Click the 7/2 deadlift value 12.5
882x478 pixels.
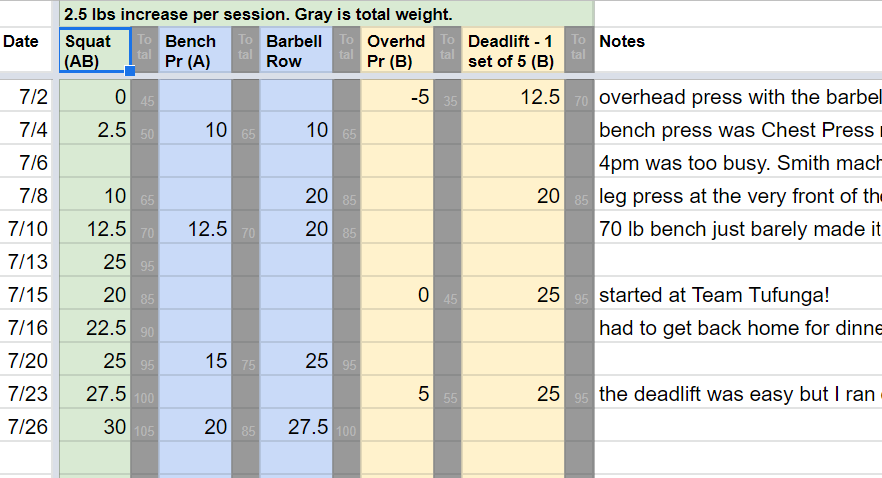[x=513, y=97]
